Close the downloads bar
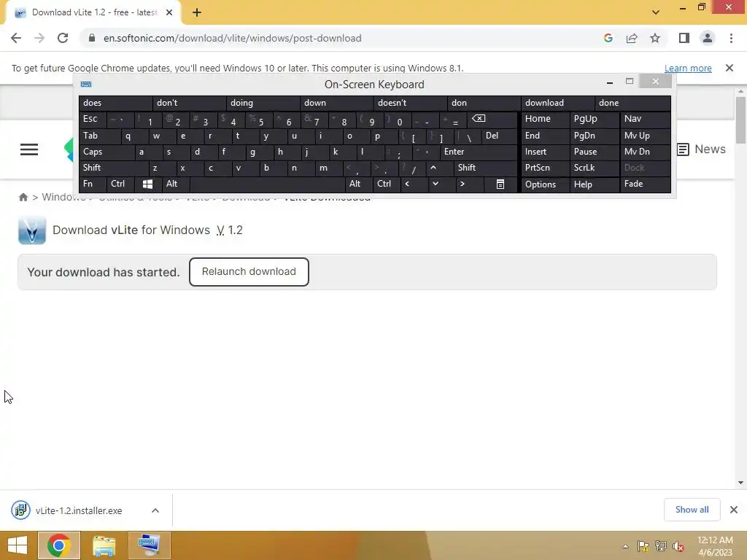The image size is (747, 560). pyautogui.click(x=734, y=510)
